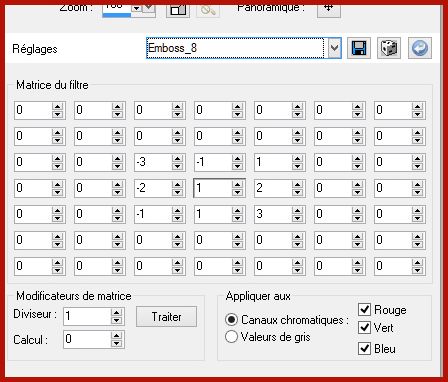
Task: Increase the -3 matrix cell with up arrow
Action: click(177, 159)
